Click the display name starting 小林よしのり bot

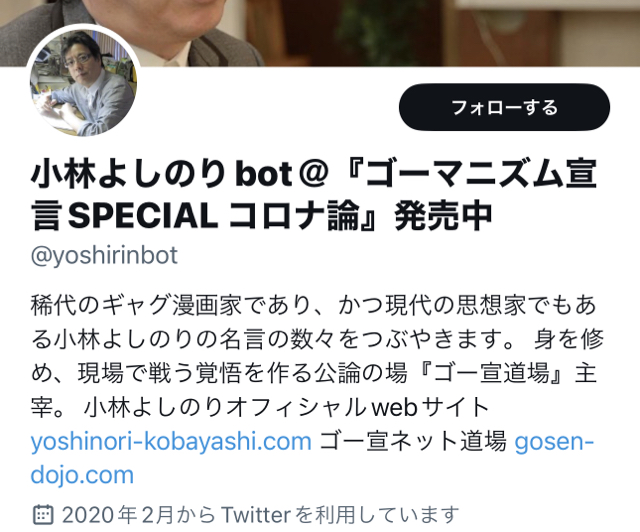(x=314, y=194)
